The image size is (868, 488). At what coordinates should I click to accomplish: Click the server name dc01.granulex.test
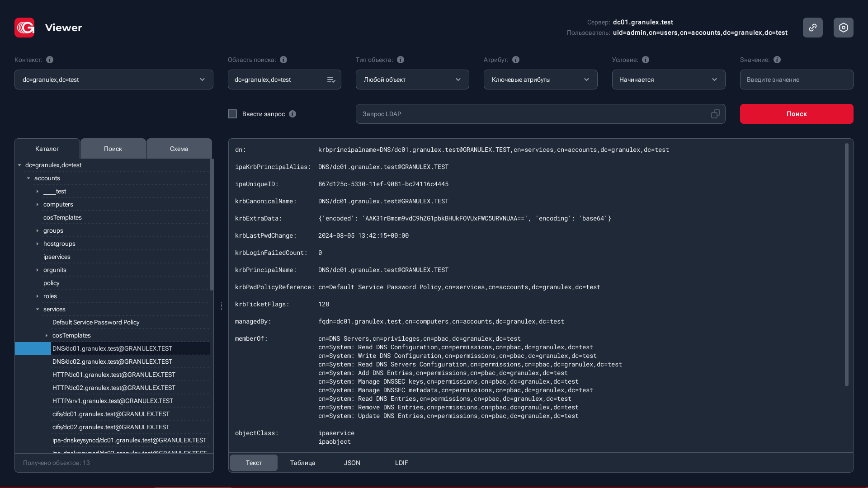[643, 22]
